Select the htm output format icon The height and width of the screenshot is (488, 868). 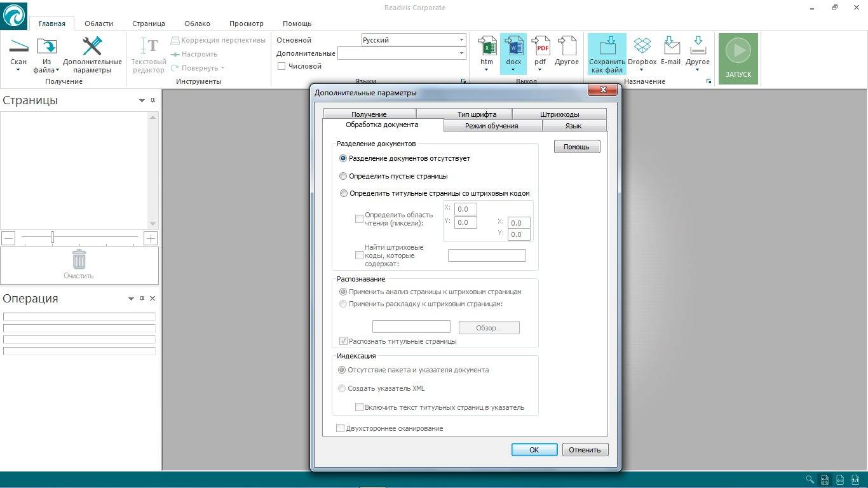point(487,47)
